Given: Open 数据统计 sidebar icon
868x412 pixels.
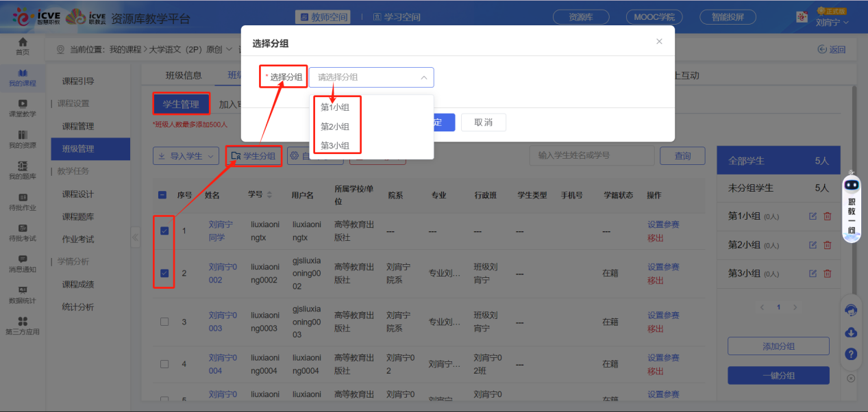Looking at the screenshot, I should click(23, 294).
